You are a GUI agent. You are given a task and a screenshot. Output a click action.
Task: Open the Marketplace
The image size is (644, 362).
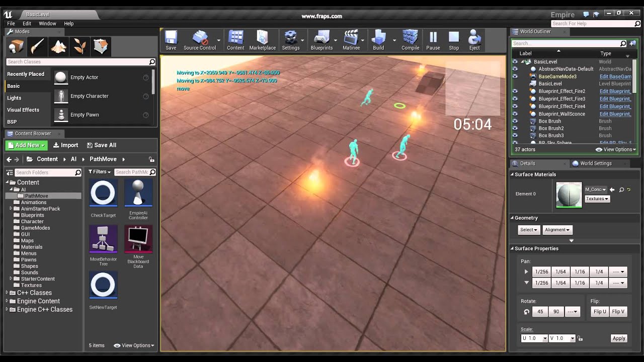[x=262, y=40]
